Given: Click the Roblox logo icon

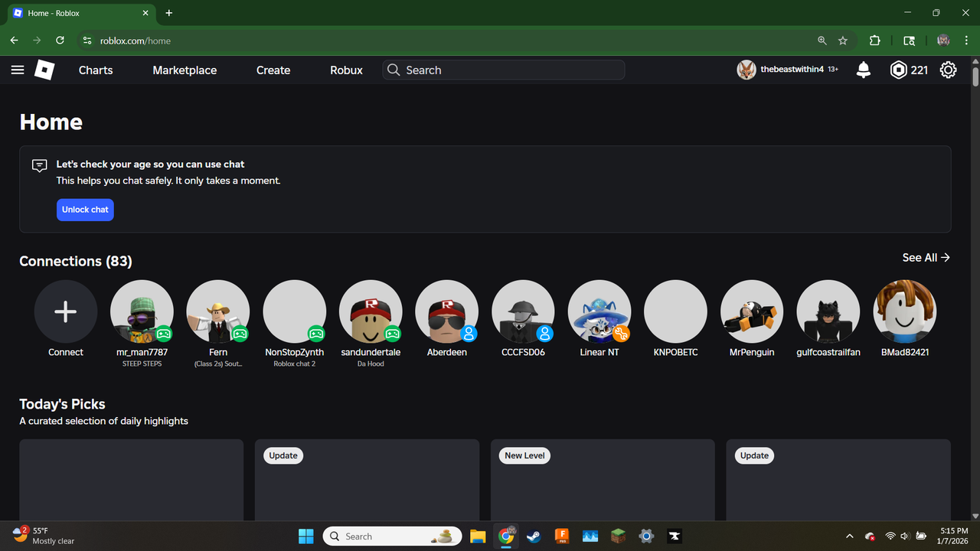Looking at the screenshot, I should click(x=44, y=70).
